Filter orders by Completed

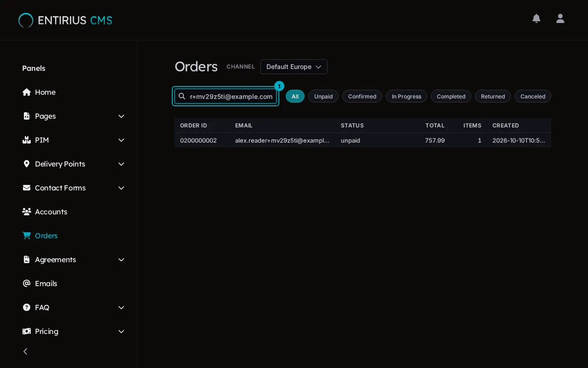[451, 96]
